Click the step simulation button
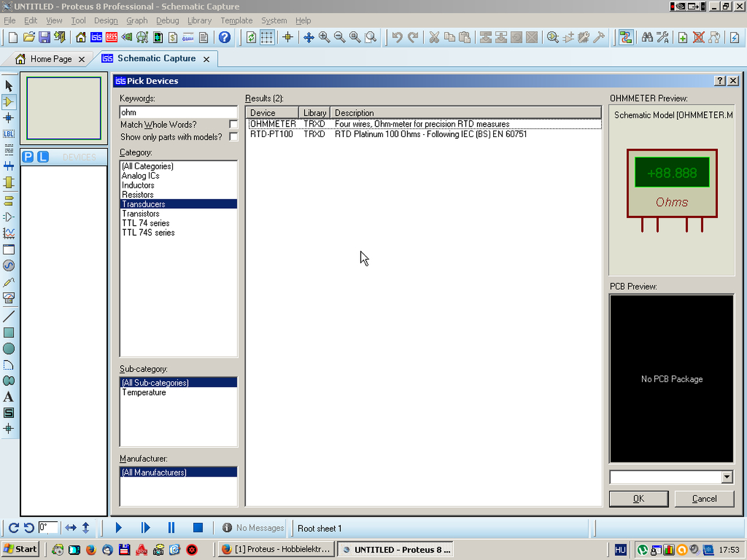 145,527
